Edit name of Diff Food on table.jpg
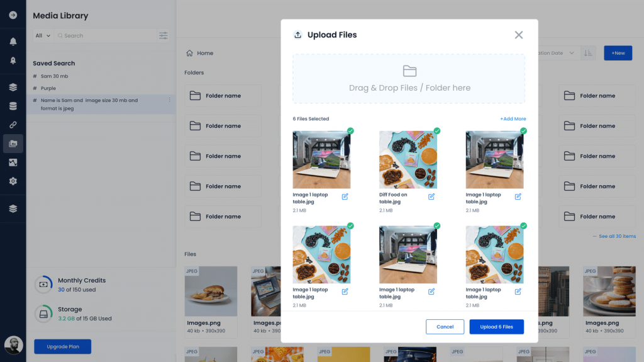Viewport: 644px width, 362px height. click(x=431, y=196)
